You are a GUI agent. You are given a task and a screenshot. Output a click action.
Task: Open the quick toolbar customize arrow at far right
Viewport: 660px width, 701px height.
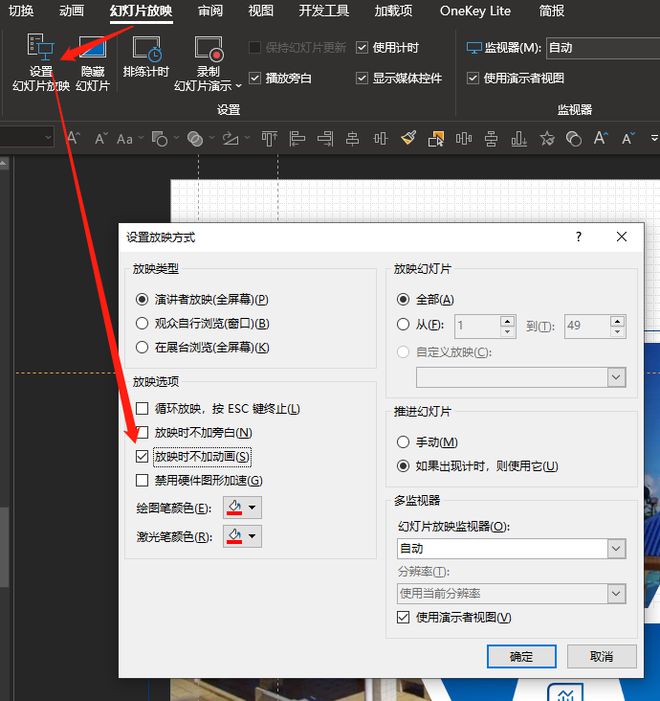point(654,138)
